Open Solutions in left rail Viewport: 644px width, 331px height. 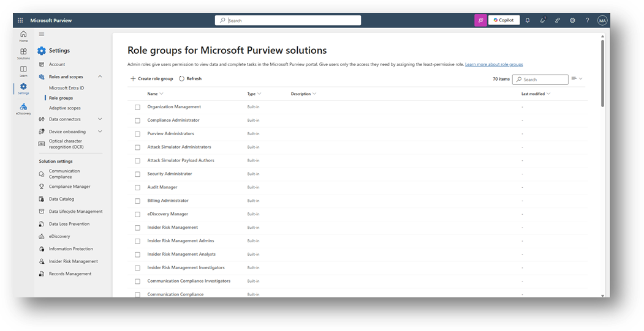[23, 53]
